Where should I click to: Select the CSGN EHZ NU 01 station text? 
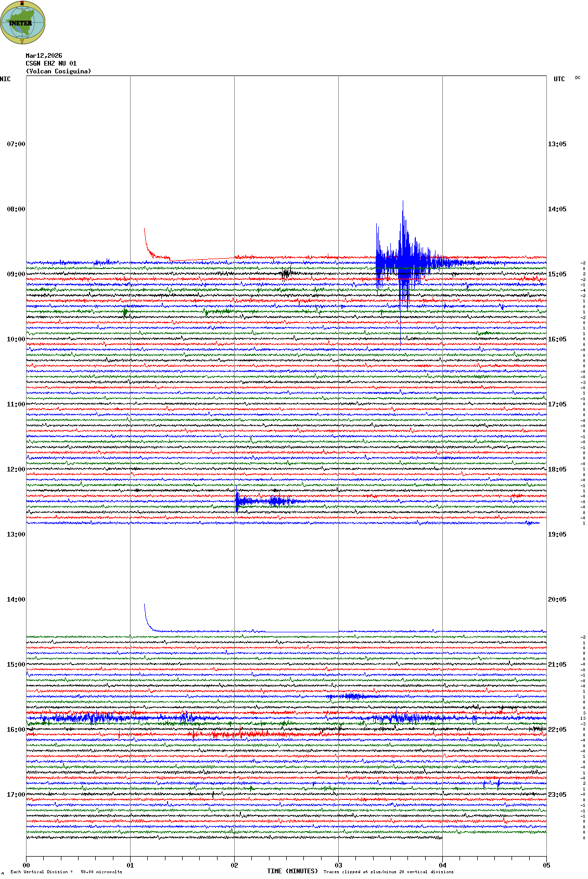click(x=51, y=63)
